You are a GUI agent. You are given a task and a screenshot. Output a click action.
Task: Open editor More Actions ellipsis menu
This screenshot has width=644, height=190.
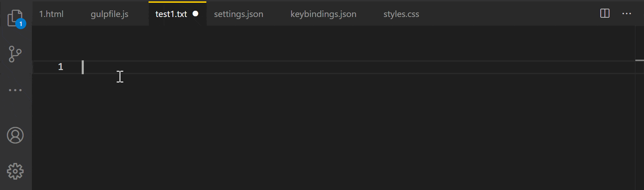point(626,14)
